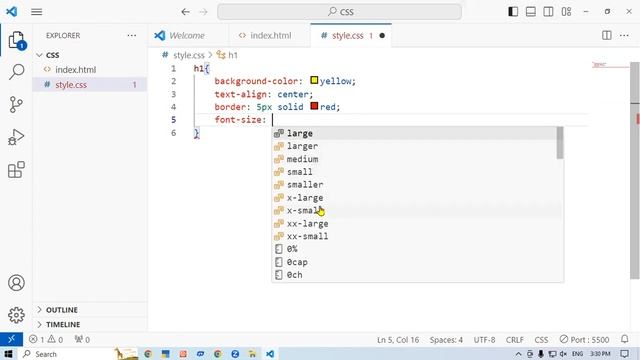Click the editor minimap preview
The height and width of the screenshot is (360, 640).
coord(610,64)
